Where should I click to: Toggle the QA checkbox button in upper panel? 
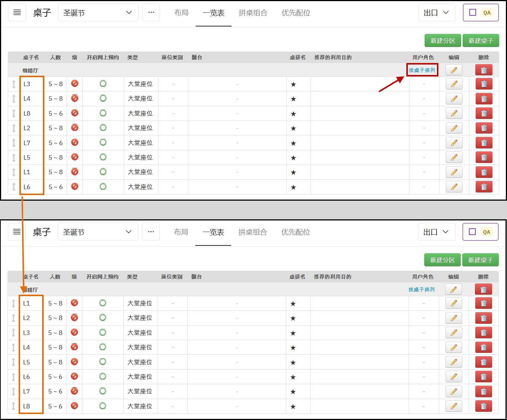(481, 13)
